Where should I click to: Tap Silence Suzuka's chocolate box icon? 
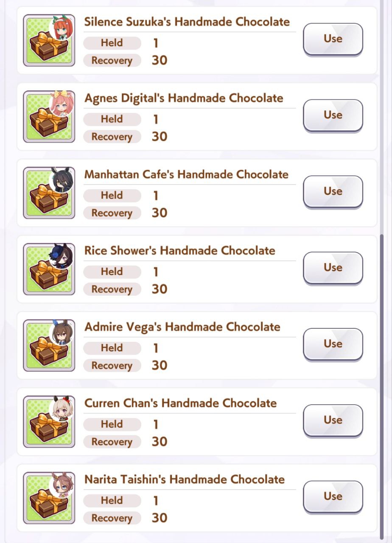click(x=49, y=40)
